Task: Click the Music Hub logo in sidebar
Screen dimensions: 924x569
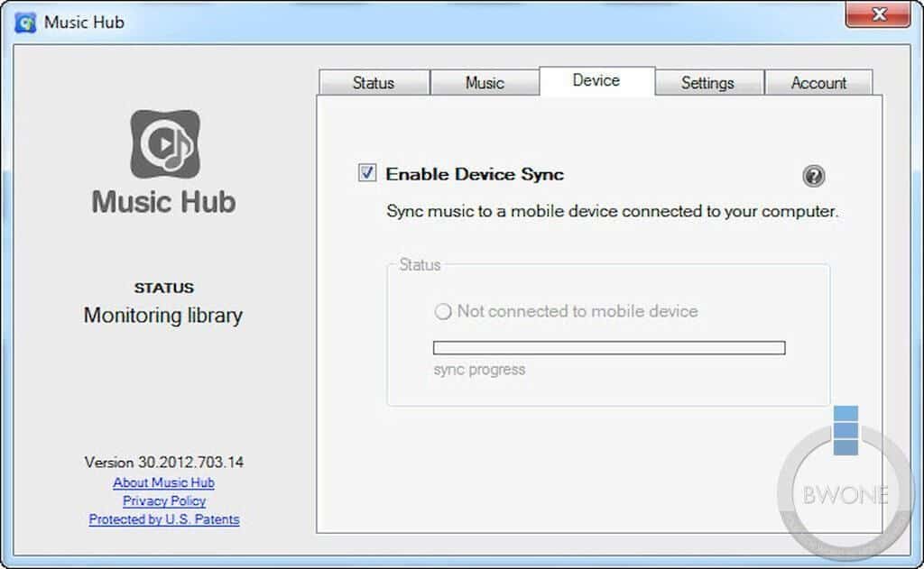Action: coord(165,143)
